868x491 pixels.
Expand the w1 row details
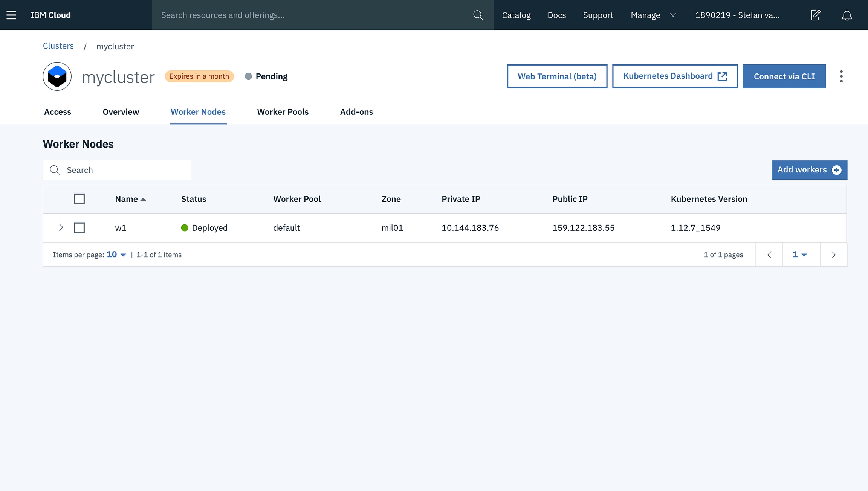tap(61, 227)
